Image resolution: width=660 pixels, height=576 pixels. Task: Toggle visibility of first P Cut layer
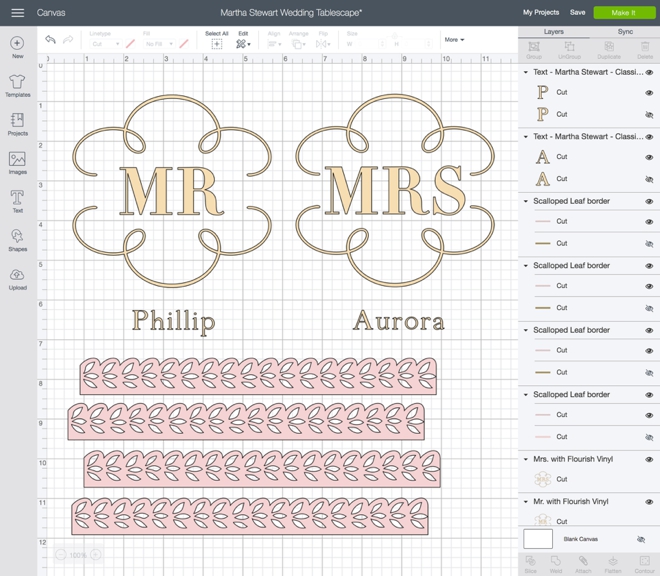tap(649, 93)
